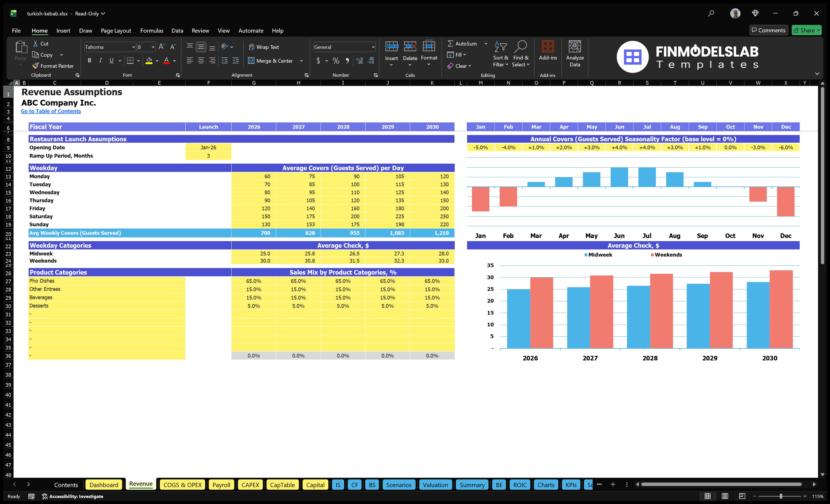Toggle Wrap Text
Viewport: 830px width, 504px height.
pyautogui.click(x=264, y=47)
